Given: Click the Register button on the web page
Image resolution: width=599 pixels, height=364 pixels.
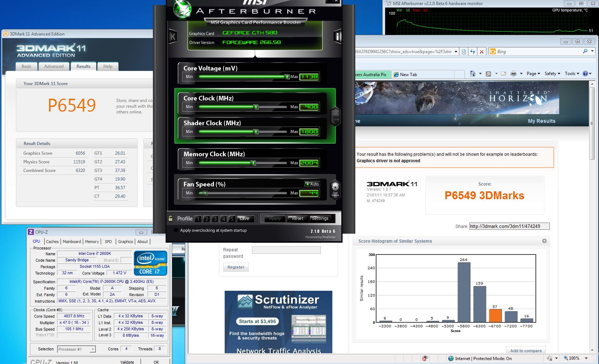Looking at the screenshot, I should [236, 267].
